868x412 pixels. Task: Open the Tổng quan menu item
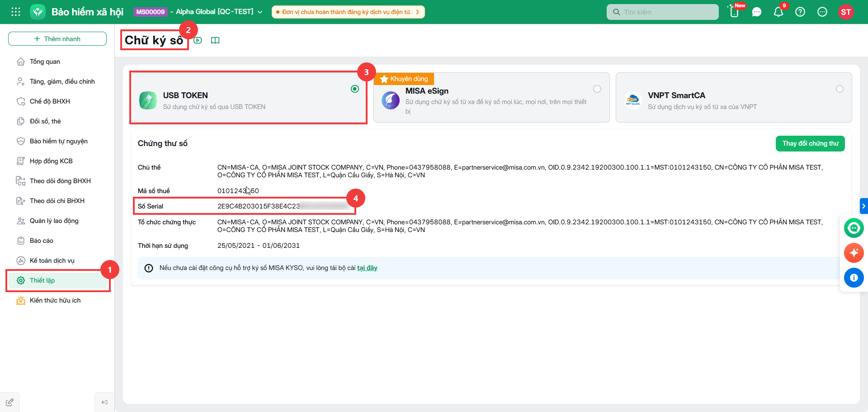click(57, 62)
